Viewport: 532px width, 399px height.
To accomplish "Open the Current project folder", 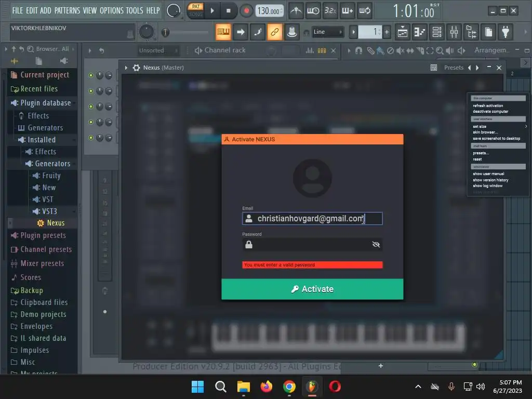I will 45,75.
